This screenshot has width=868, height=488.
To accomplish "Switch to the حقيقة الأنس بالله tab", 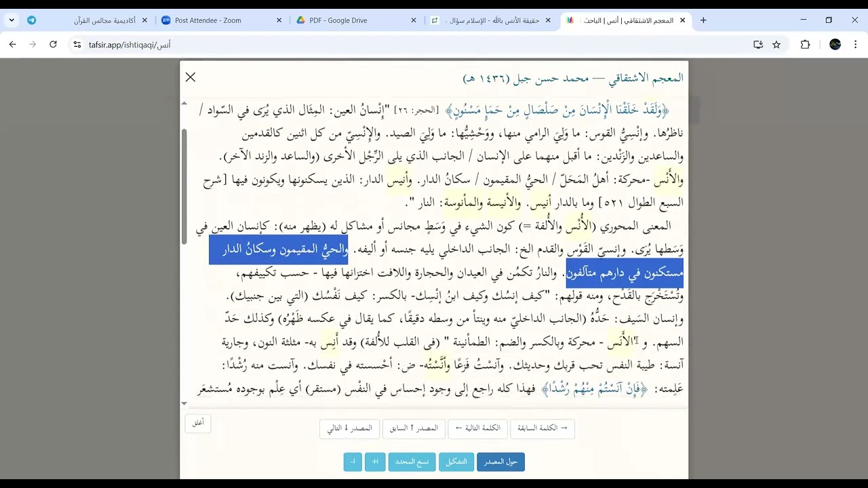I will tap(490, 20).
